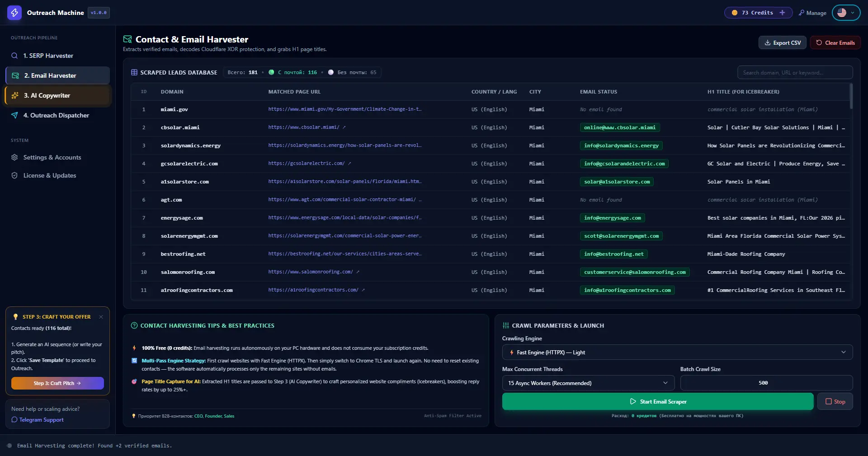The height and width of the screenshot is (456, 868).
Task: Click the info@solardynamics.energy email badge
Action: pos(621,146)
